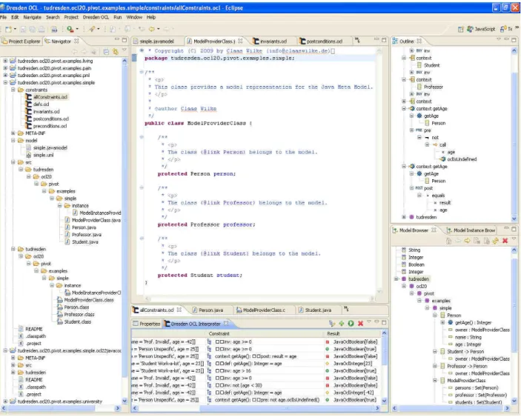Expand the META-INF folder under examples.simple
The image size is (521, 420).
tap(13, 133)
